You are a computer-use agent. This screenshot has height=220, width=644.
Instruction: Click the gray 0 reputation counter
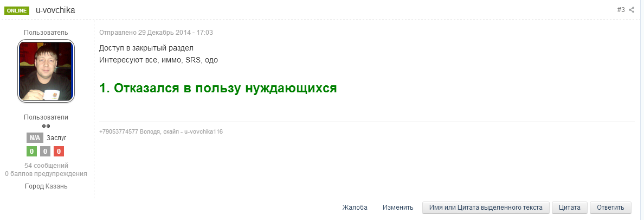click(46, 152)
